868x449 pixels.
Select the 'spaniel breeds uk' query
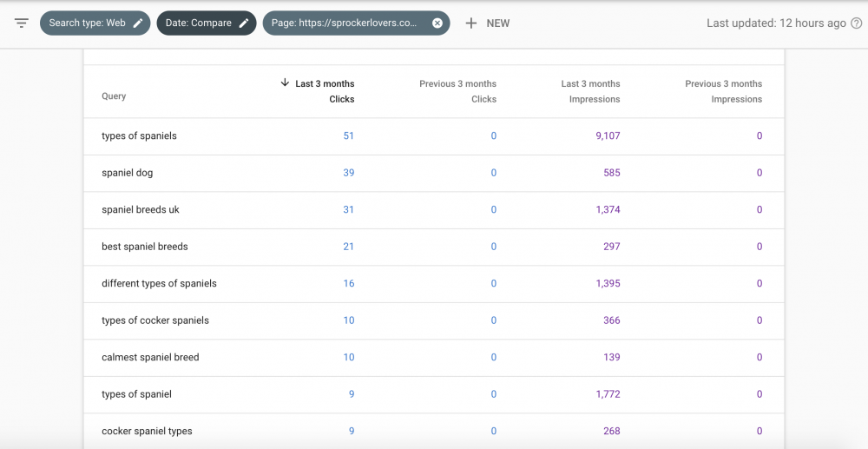141,210
